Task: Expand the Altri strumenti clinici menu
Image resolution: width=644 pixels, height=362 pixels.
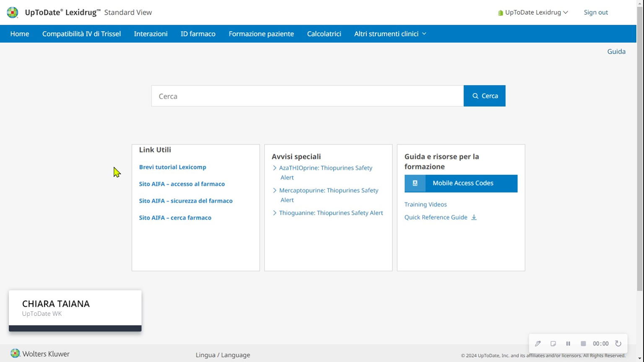Action: pyautogui.click(x=390, y=34)
